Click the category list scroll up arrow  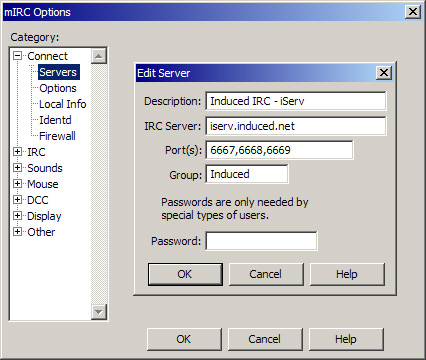point(99,56)
